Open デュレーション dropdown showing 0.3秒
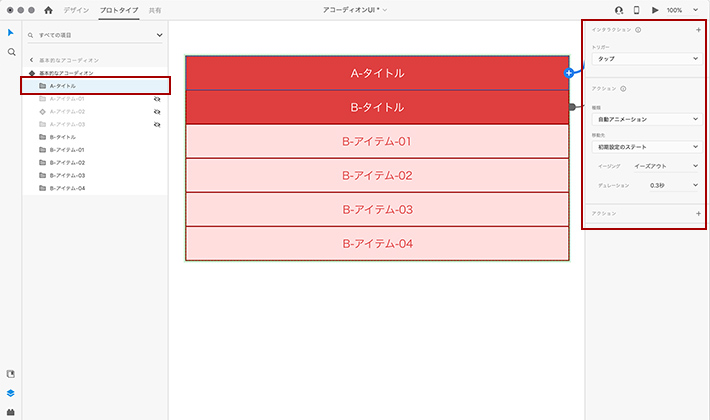The image size is (710, 420). 673,185
